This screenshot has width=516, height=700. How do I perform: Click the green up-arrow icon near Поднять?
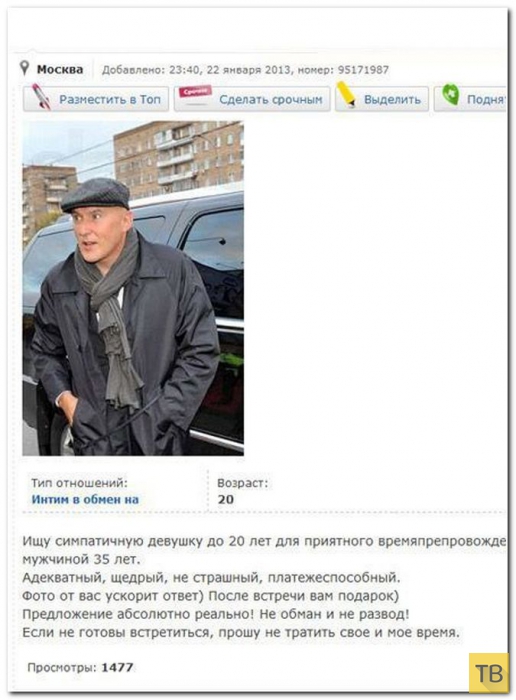[x=450, y=95]
